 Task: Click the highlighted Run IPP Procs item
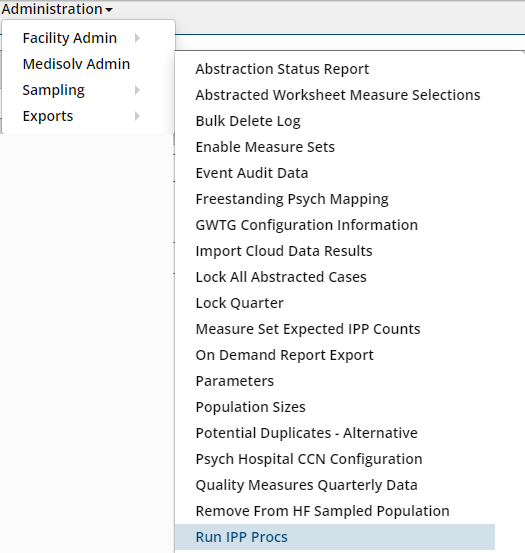pyautogui.click(x=335, y=537)
